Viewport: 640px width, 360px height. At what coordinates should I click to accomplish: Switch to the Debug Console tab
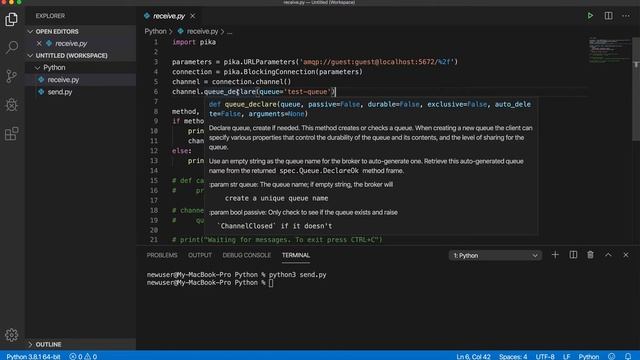point(247,255)
